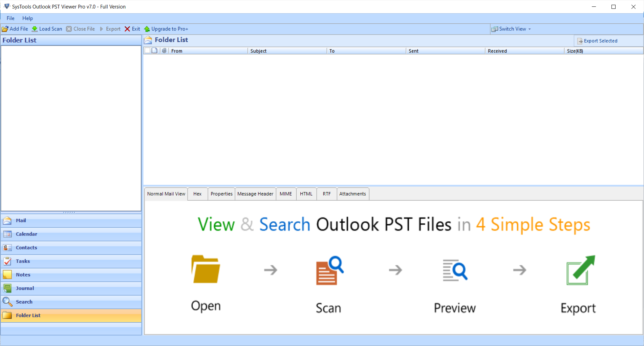644x346 pixels.
Task: Click the Tasks checkmark icon in sidebar
Action: tap(7, 261)
